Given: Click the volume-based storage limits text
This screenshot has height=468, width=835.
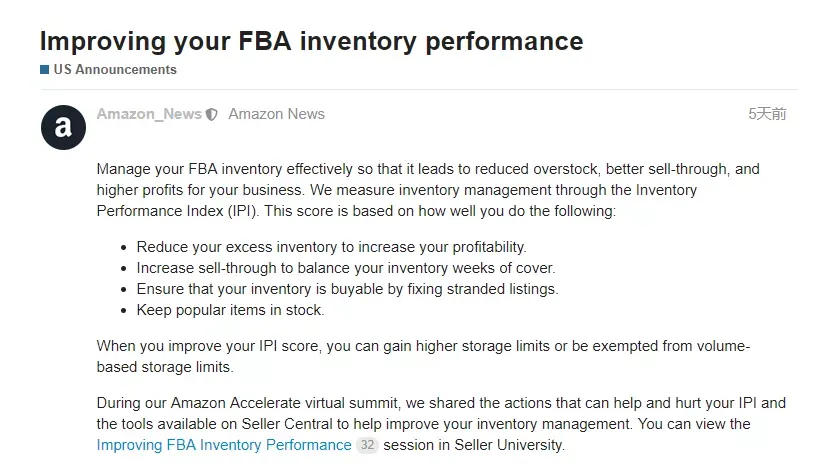Looking at the screenshot, I should click(x=423, y=357).
